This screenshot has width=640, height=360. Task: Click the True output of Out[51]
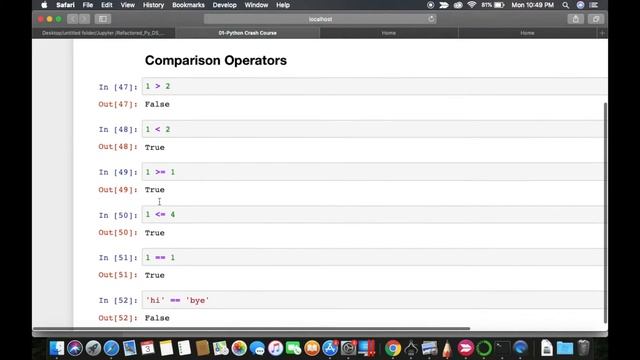155,276
